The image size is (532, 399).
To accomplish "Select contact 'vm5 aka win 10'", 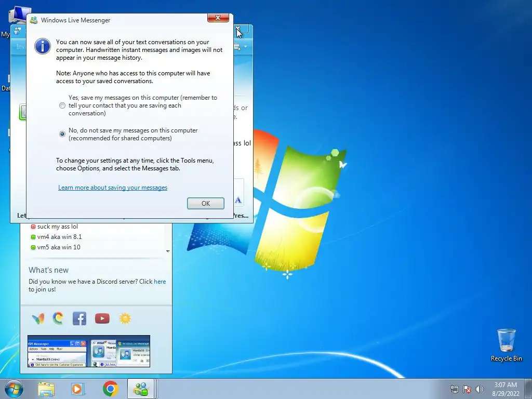I will tap(59, 247).
